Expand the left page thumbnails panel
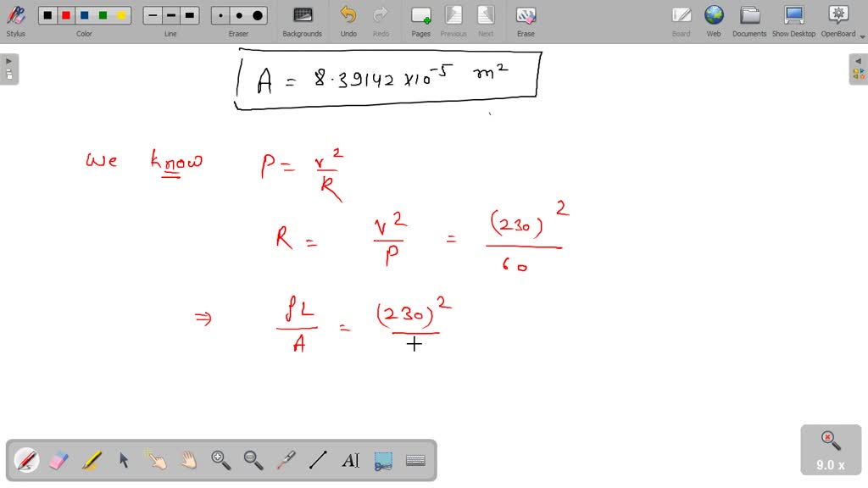This screenshot has width=868, height=488. coord(9,69)
